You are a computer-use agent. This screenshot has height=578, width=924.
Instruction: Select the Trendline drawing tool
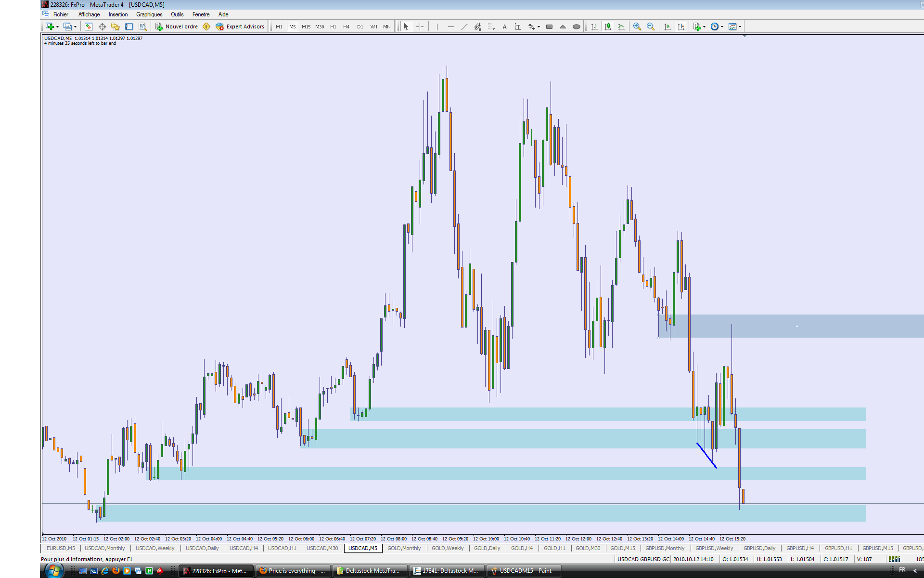coord(464,26)
